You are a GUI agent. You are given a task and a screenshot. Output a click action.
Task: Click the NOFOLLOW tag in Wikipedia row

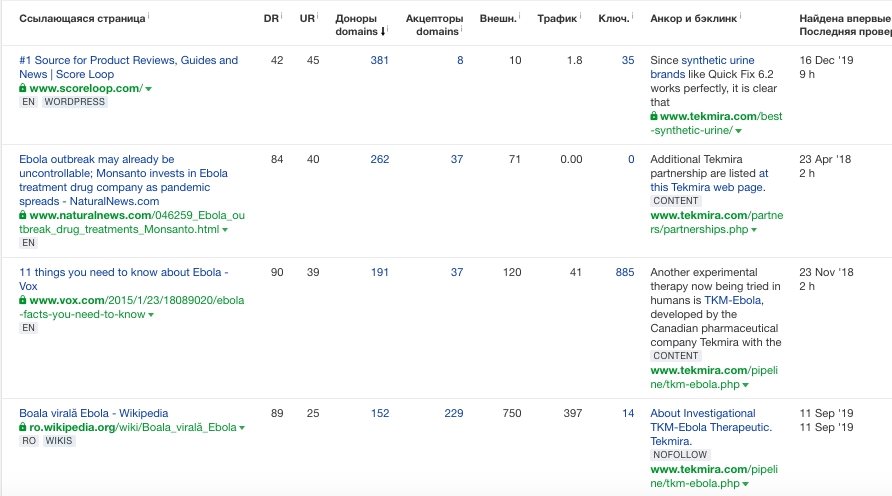pos(680,454)
